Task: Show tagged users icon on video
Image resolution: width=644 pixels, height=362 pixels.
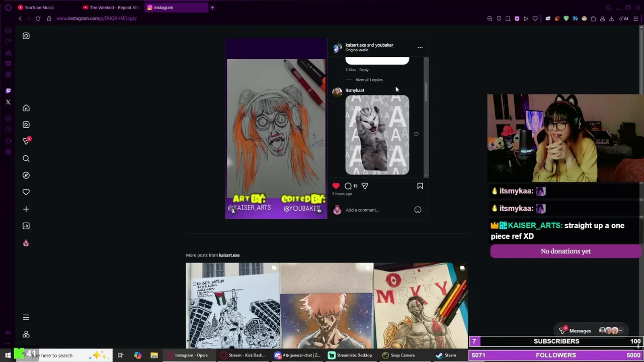Action: [x=233, y=211]
